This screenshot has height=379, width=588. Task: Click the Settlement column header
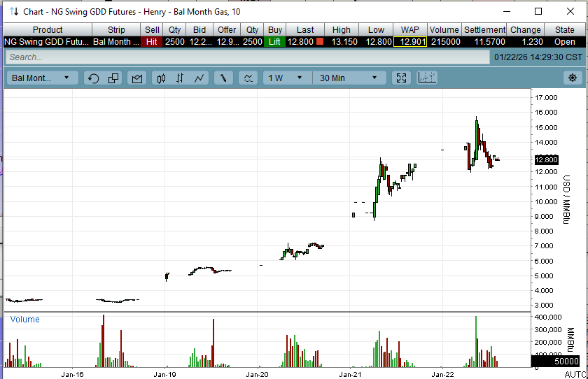pyautogui.click(x=484, y=29)
